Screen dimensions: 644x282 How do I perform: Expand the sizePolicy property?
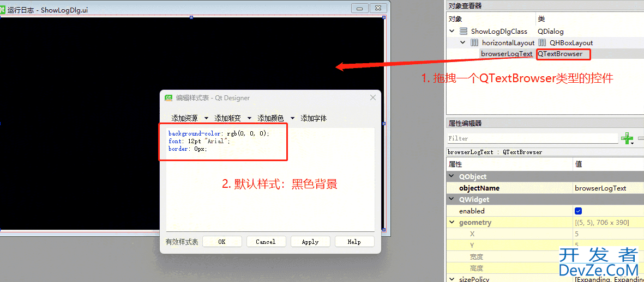click(x=452, y=279)
